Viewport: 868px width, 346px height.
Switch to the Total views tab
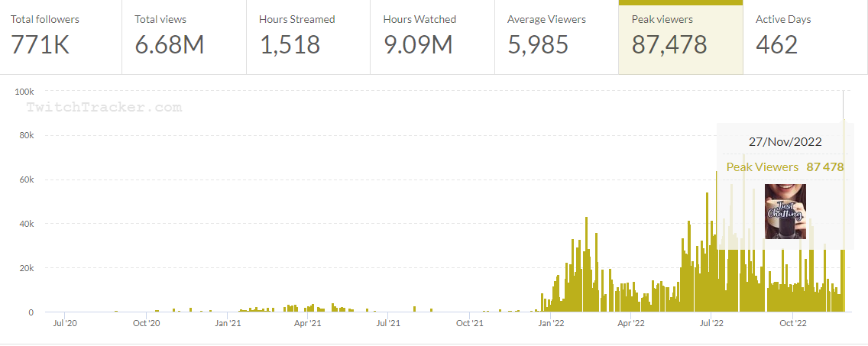click(x=184, y=37)
